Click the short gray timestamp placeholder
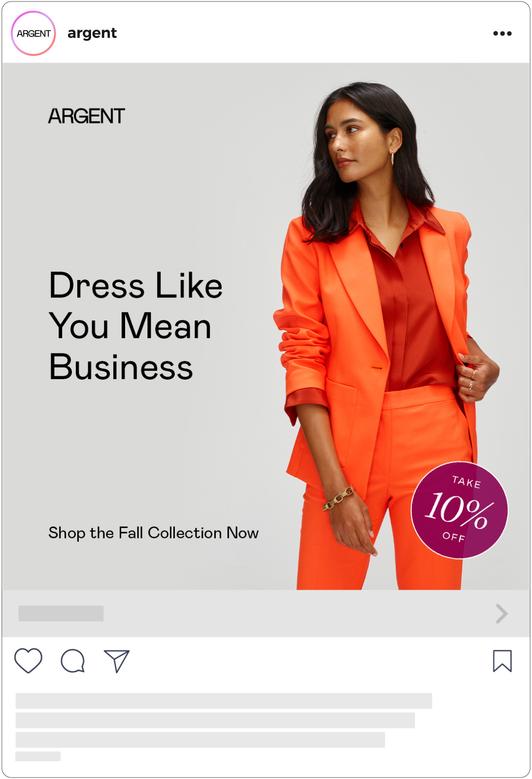This screenshot has height=779, width=532. 38,756
